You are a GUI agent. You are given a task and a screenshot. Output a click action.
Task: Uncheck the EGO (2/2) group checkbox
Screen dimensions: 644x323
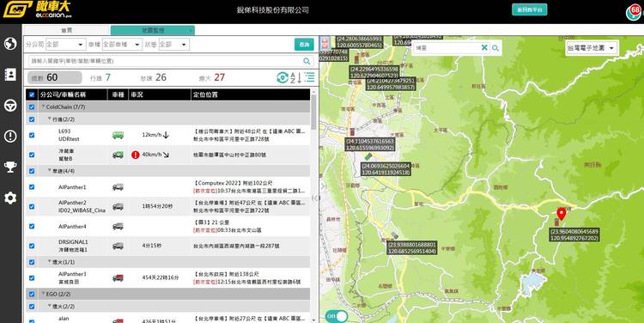coord(32,295)
